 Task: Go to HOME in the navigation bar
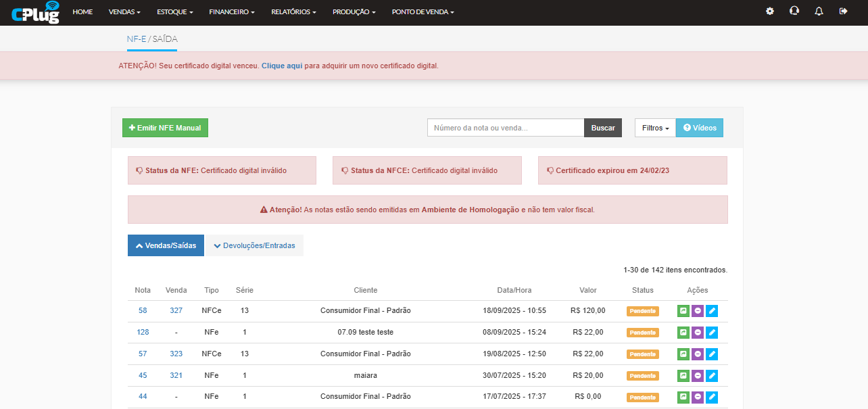point(82,12)
